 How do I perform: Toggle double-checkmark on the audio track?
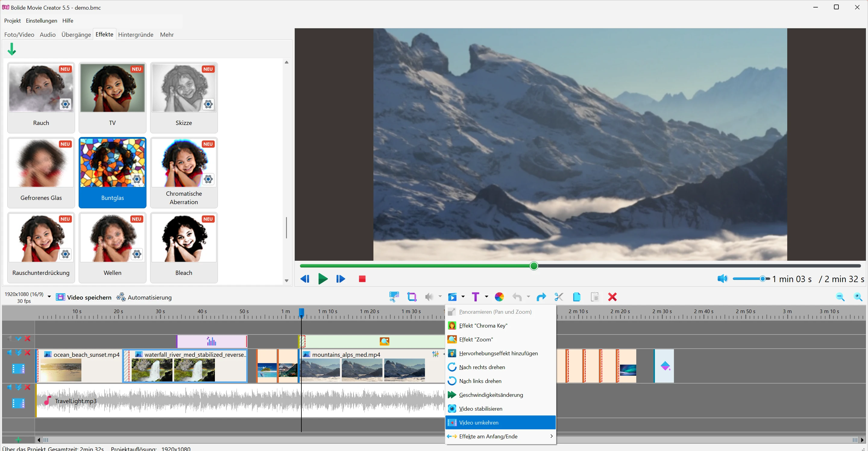point(18,387)
